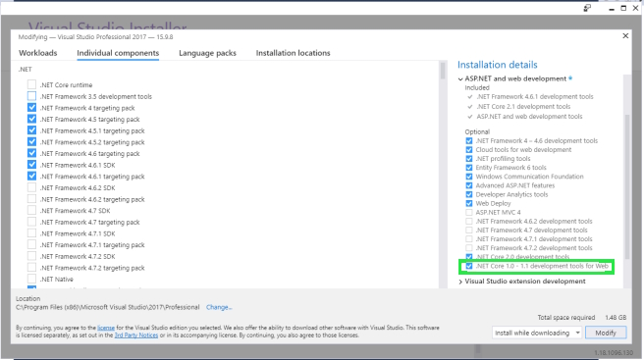644x360 pixels.
Task: Check the .NET Native component
Action: tap(31, 279)
